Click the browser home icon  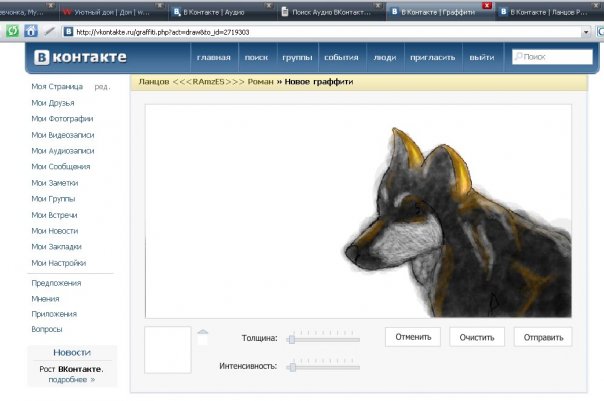[x=31, y=31]
